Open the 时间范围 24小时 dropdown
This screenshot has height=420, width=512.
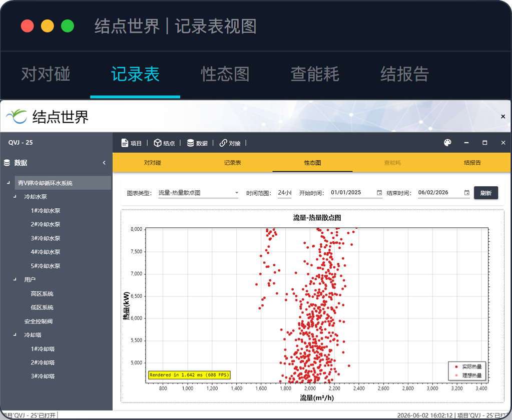click(x=284, y=193)
